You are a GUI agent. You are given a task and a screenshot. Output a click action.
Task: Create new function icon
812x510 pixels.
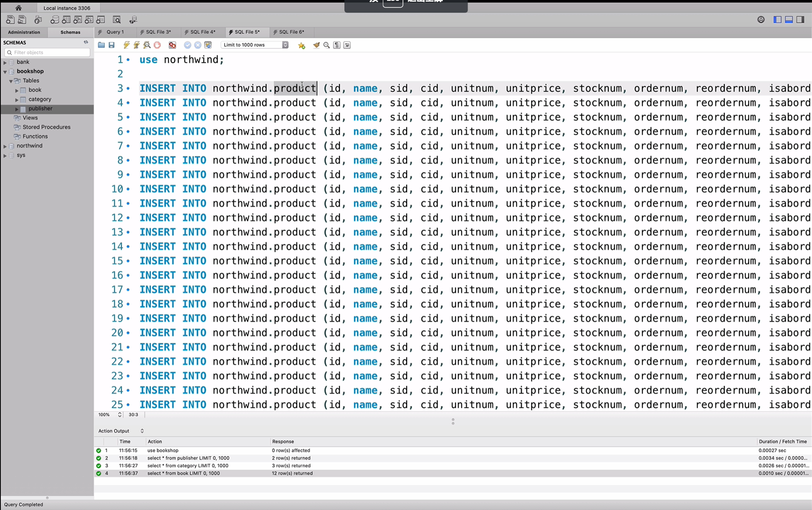[x=101, y=20]
